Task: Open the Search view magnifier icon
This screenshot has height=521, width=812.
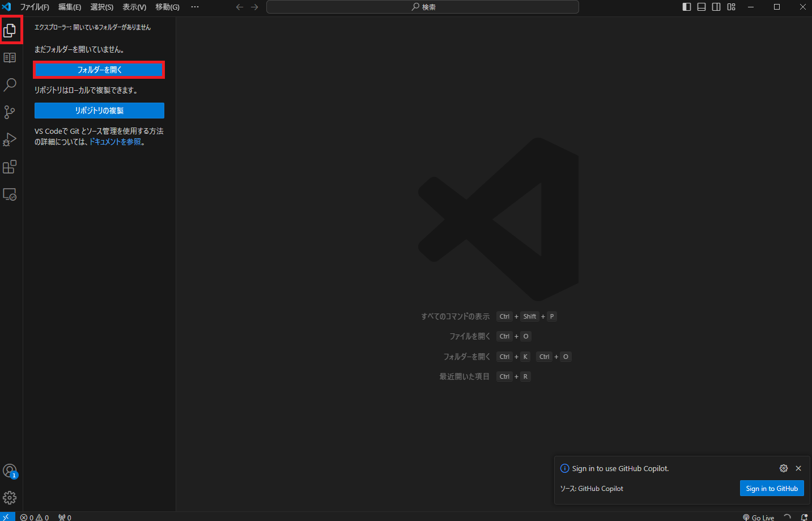Action: coord(10,85)
